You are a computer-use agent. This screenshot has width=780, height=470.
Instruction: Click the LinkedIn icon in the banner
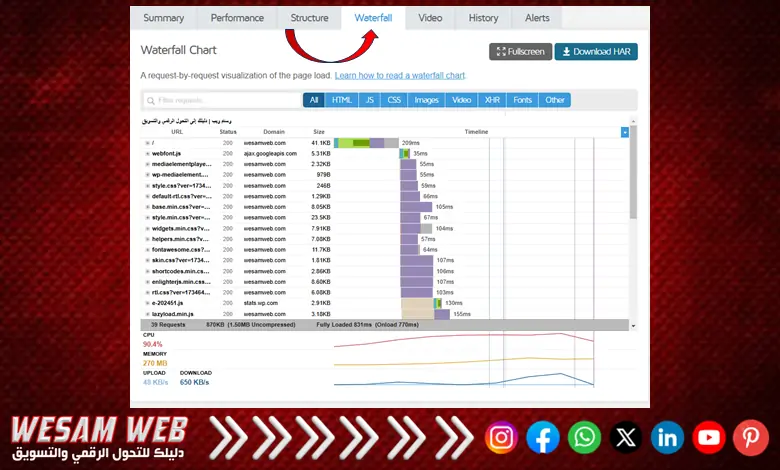tap(667, 437)
